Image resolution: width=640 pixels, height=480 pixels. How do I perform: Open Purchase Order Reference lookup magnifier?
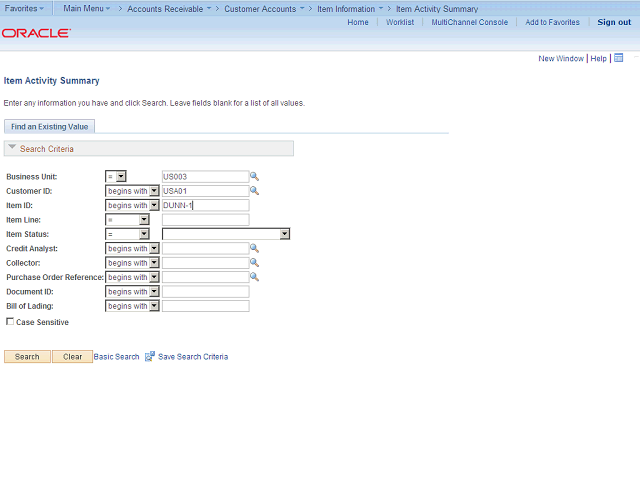click(254, 277)
